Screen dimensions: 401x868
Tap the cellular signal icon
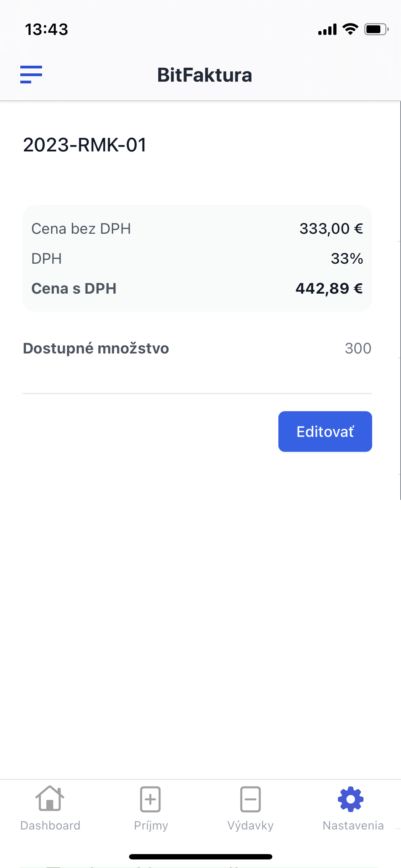[x=327, y=29]
